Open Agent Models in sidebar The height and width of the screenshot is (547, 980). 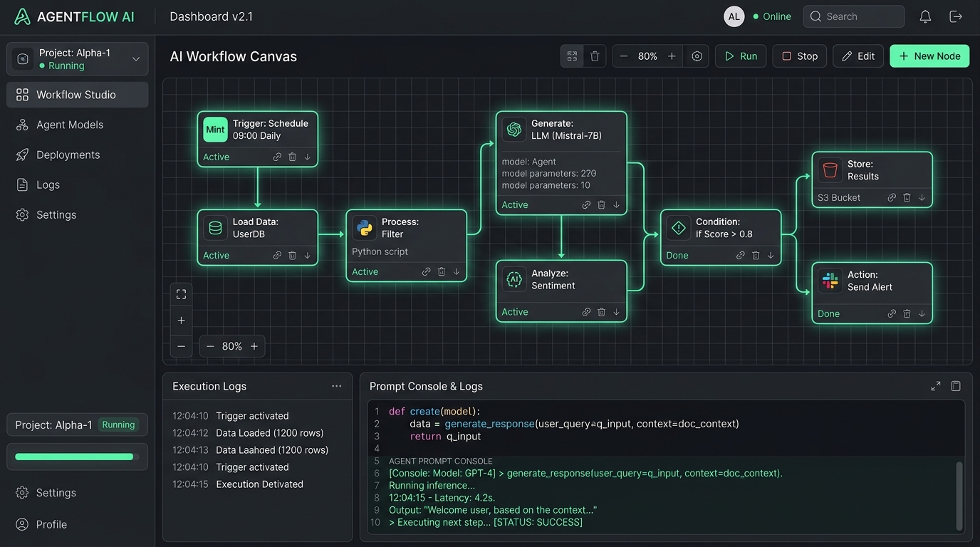(x=78, y=125)
